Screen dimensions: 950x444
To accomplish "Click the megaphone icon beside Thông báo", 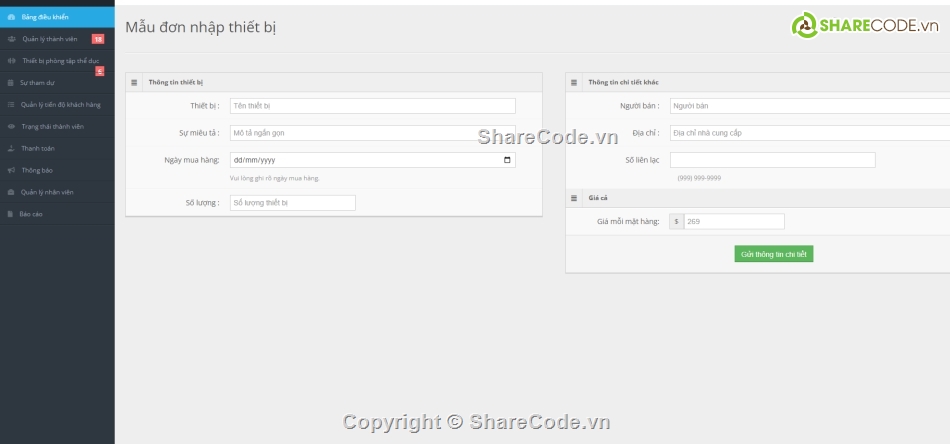I will [10, 170].
